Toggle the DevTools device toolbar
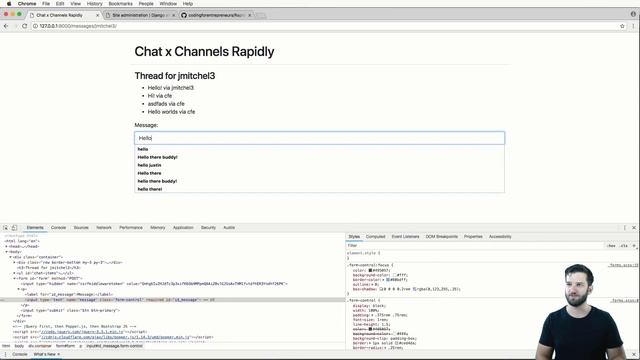Viewport: 640px width, 360px height. coord(14,228)
